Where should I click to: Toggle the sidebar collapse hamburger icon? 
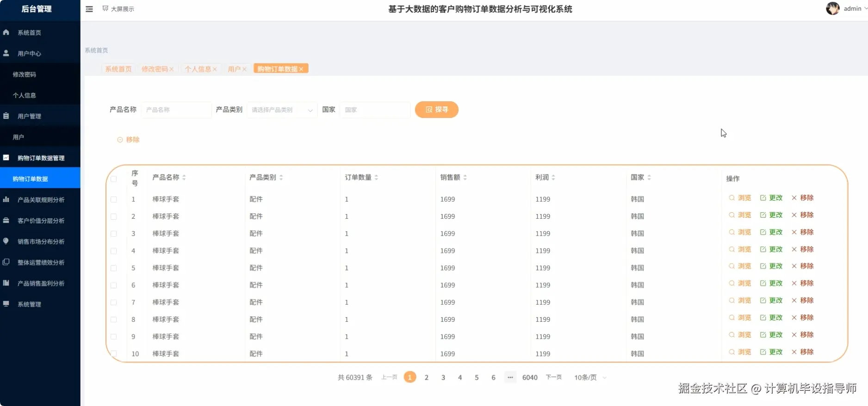[89, 9]
